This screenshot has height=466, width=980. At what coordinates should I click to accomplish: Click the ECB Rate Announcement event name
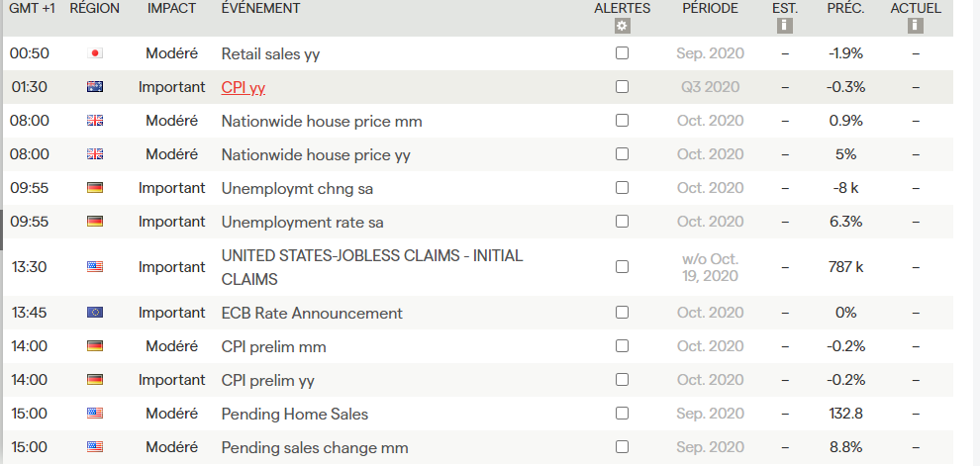[312, 313]
